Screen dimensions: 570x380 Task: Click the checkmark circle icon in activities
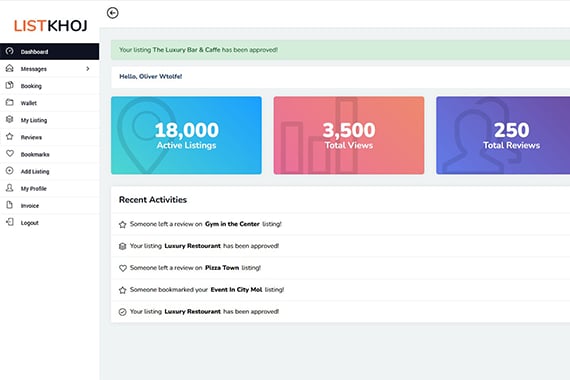[x=123, y=312]
